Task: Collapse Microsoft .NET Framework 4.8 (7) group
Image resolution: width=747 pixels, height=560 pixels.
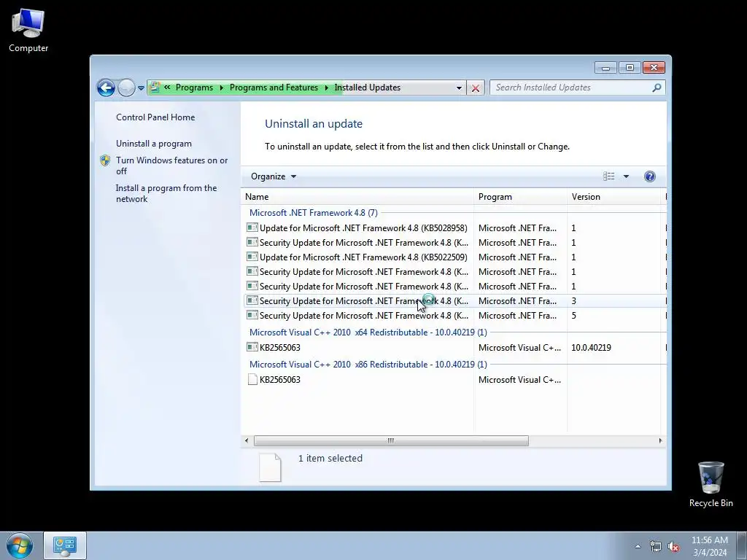Action: click(314, 213)
